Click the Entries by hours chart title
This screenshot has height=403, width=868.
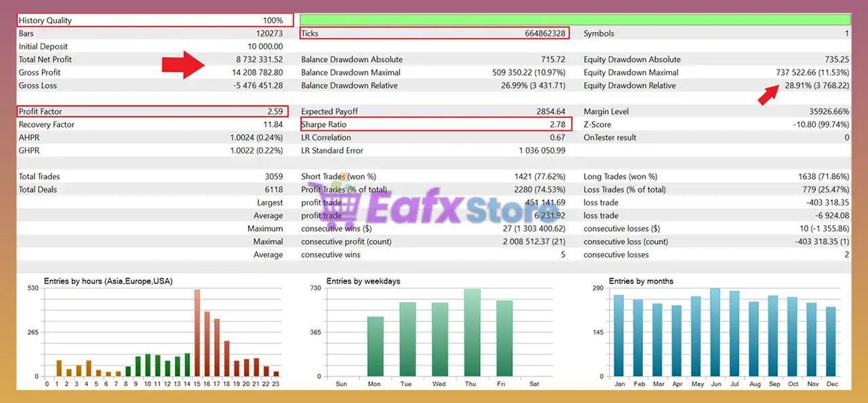point(108,281)
